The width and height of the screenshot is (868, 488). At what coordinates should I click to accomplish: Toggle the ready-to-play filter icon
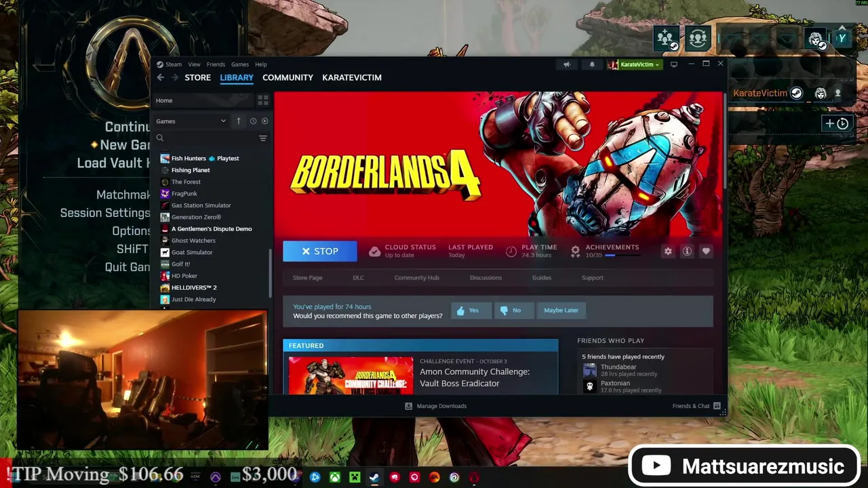[x=264, y=121]
